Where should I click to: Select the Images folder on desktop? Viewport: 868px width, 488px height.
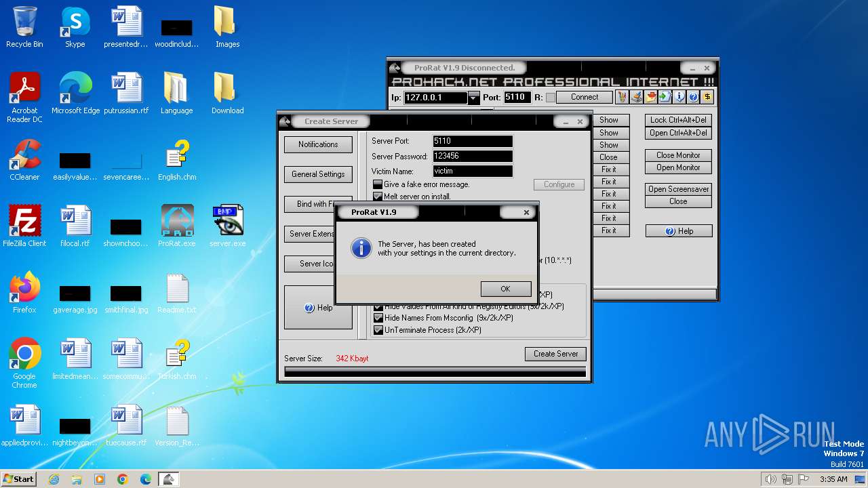tap(227, 27)
